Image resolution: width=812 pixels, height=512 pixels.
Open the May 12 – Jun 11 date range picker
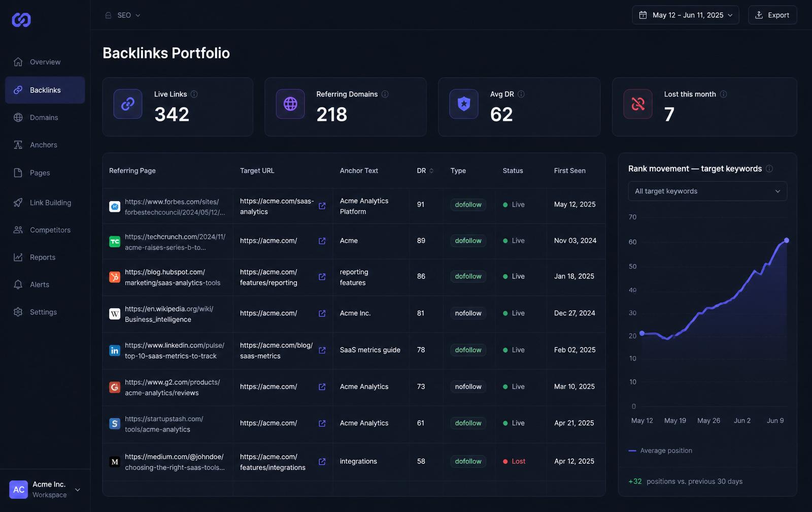click(x=685, y=15)
